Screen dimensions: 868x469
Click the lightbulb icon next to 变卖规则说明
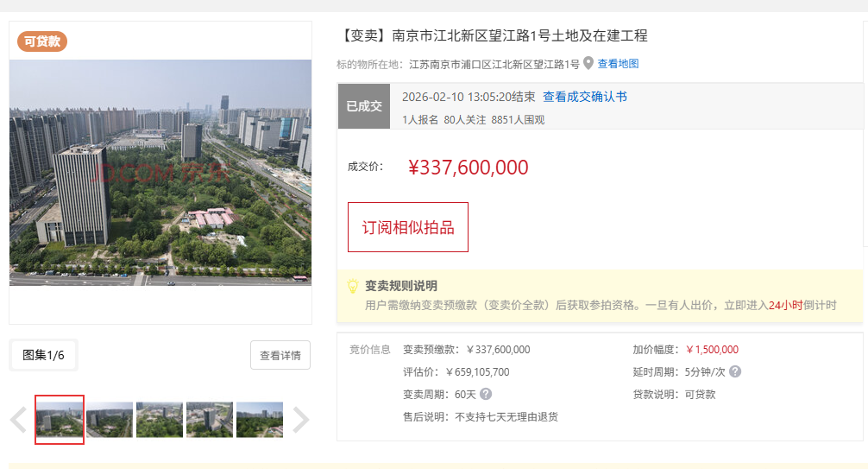[353, 286]
